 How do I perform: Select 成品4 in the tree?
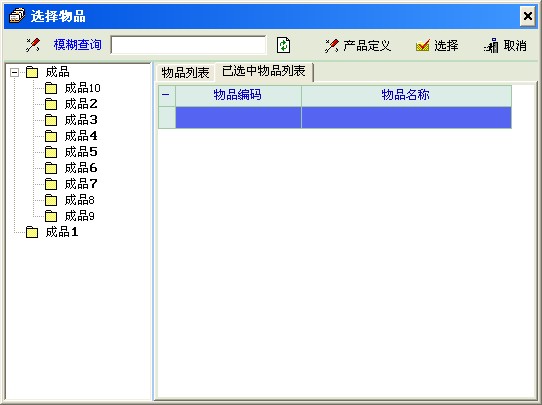coord(81,136)
